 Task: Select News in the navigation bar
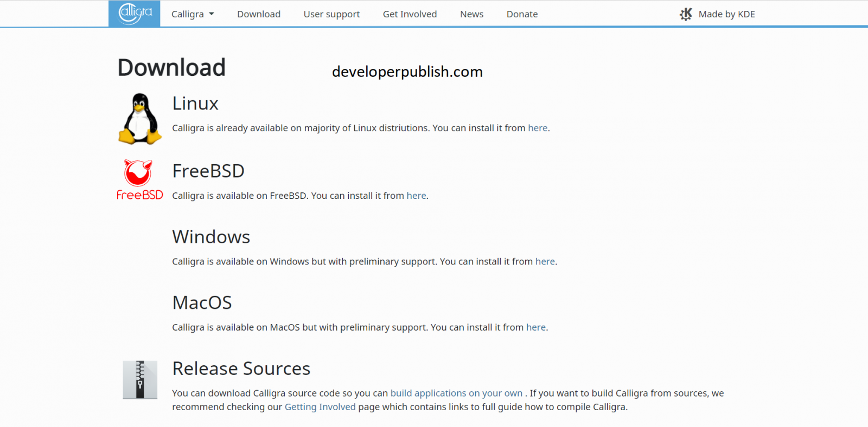tap(471, 14)
